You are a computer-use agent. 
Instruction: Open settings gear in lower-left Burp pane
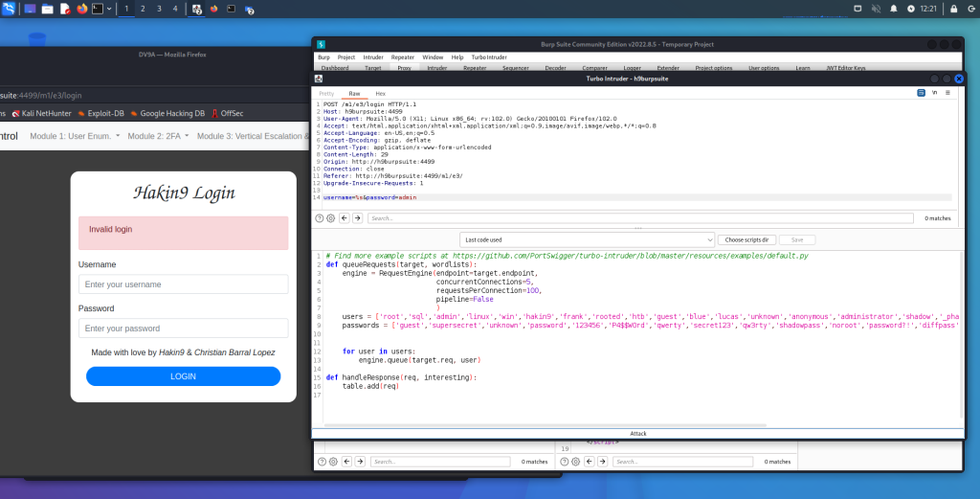(x=333, y=462)
